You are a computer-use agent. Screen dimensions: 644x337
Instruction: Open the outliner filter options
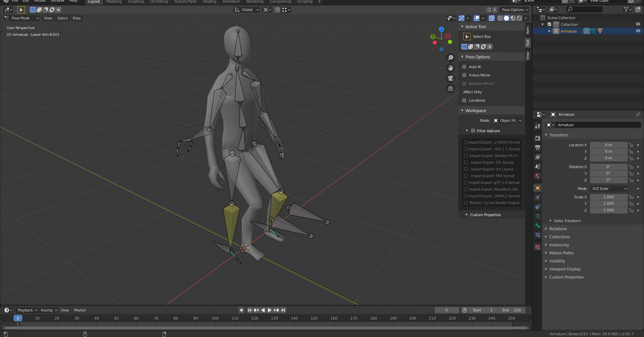[x=627, y=9]
